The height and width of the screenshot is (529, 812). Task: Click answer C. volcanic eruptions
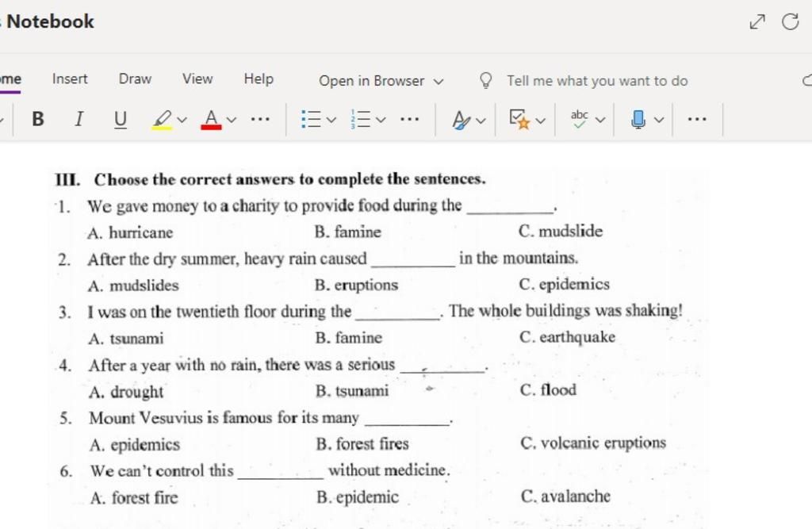593,443
